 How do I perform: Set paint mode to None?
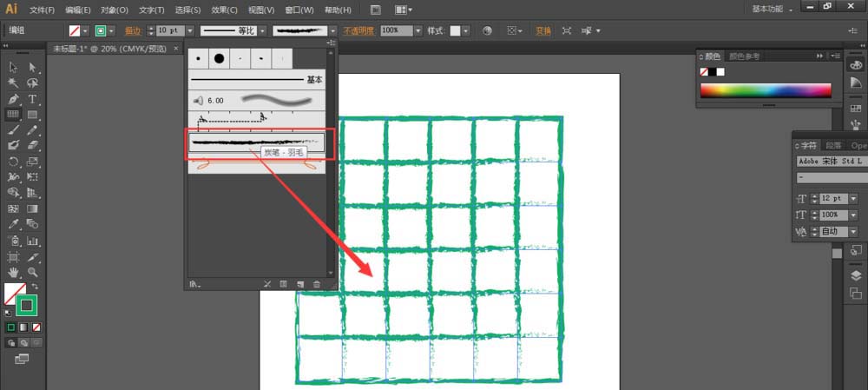point(36,327)
